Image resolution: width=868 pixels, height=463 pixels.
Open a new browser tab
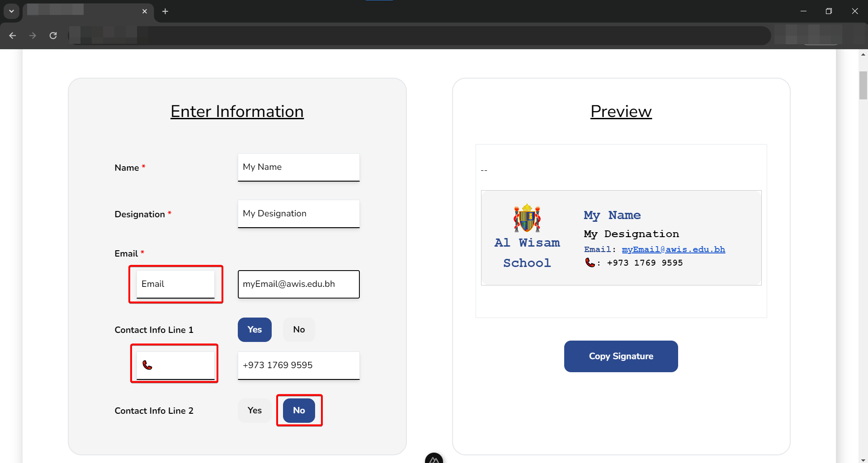(165, 11)
